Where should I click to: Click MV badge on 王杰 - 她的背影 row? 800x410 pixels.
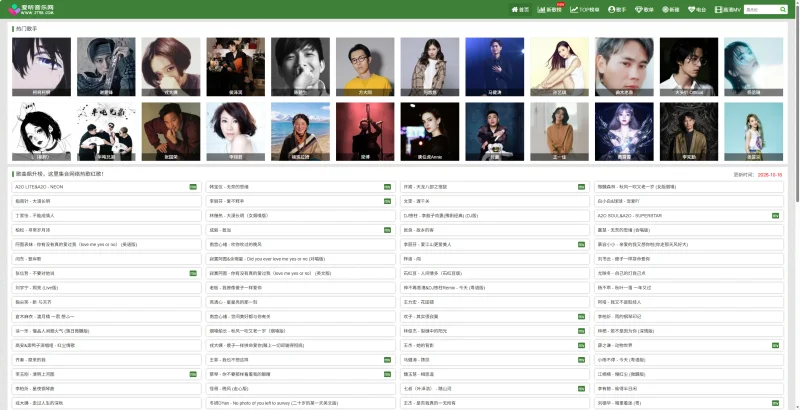coord(582,346)
